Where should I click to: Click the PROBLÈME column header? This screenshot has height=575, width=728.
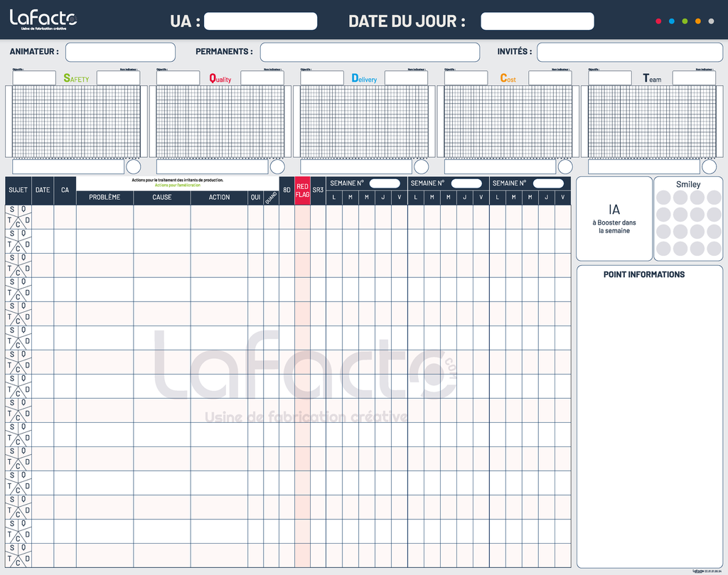point(105,197)
